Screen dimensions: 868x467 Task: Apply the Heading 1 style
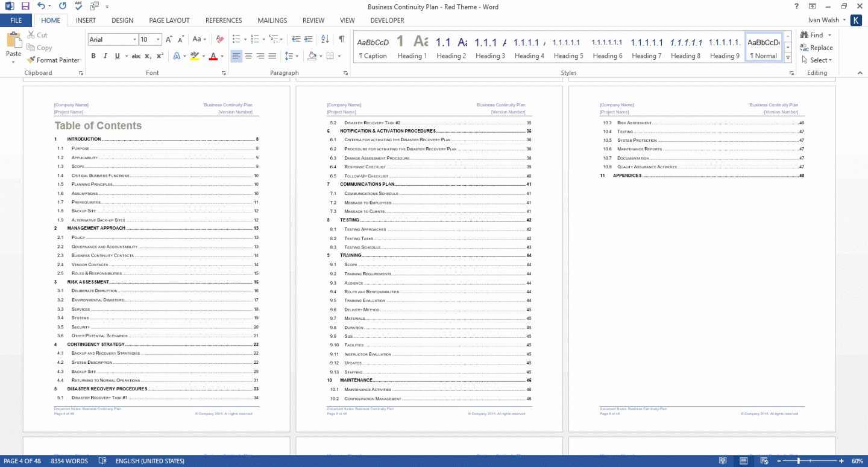(412, 48)
